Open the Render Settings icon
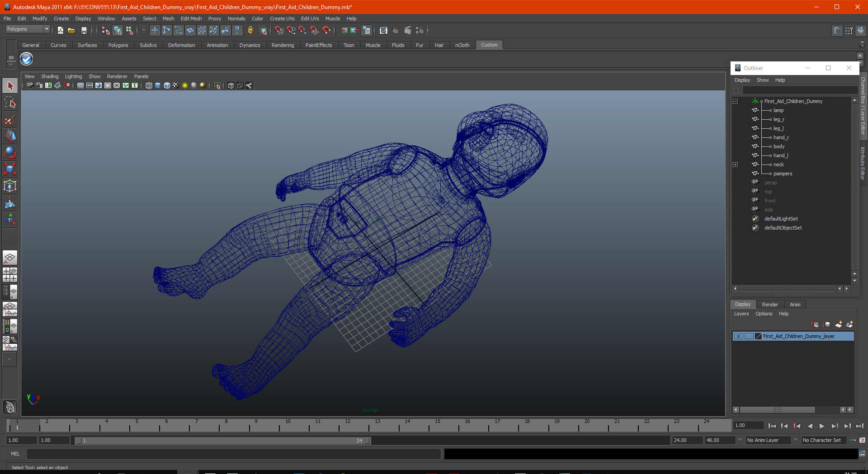Image resolution: width=868 pixels, height=474 pixels. coord(420,30)
